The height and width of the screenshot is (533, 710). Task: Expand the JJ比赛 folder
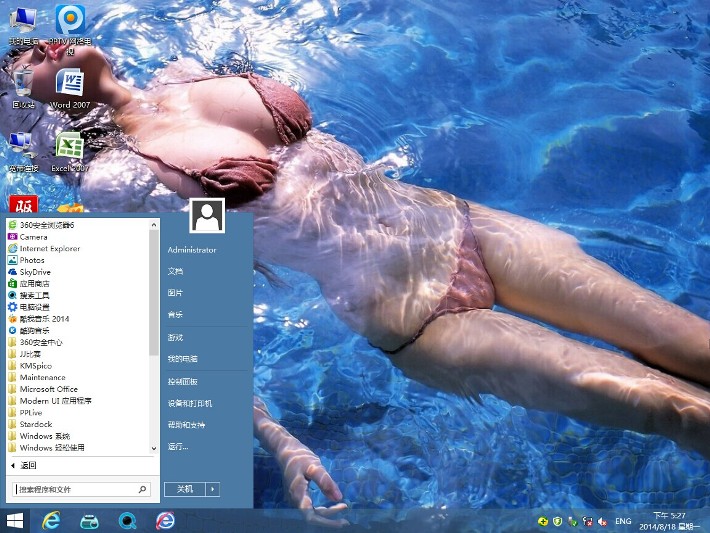24,354
